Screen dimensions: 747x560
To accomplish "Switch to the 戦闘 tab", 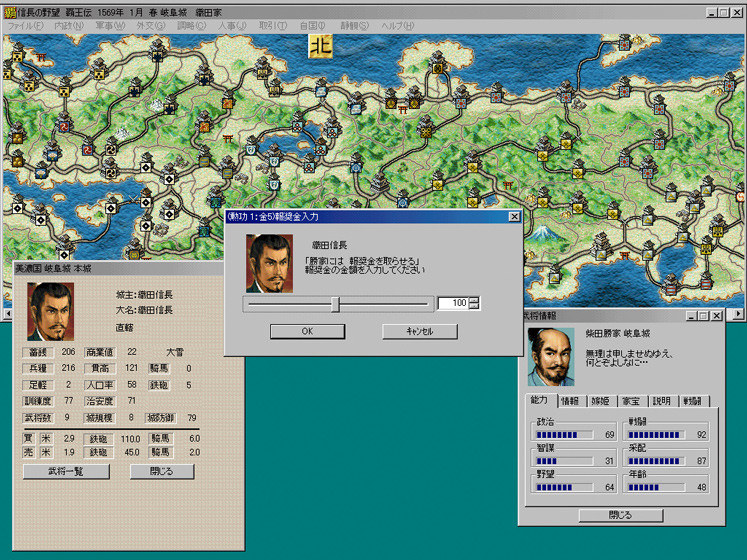I will [692, 401].
